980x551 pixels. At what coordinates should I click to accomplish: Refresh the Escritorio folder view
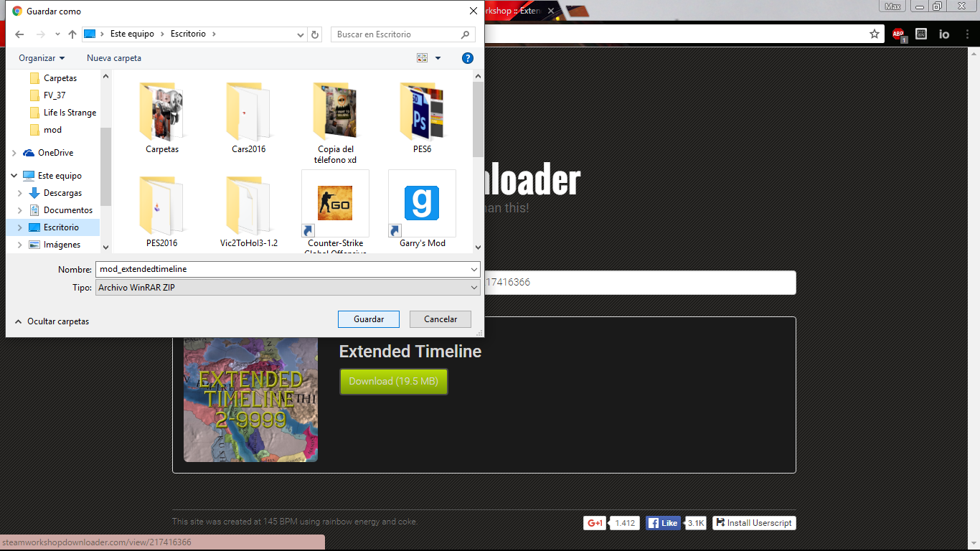316,34
